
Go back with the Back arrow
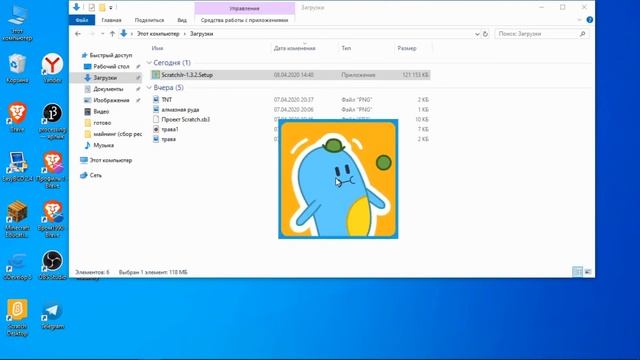pos(78,34)
